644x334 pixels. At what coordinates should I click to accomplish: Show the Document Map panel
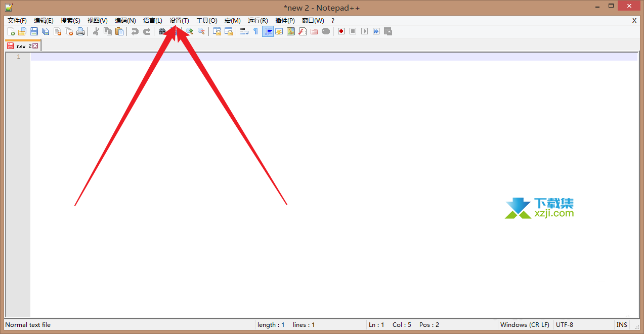291,31
